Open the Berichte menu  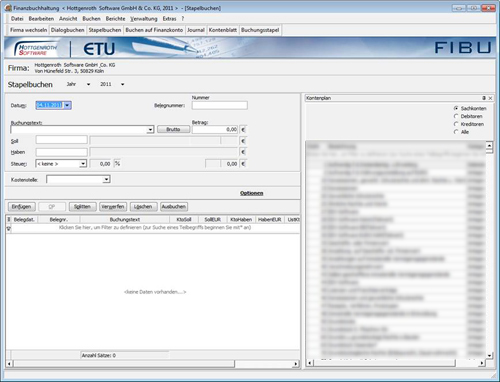115,19
